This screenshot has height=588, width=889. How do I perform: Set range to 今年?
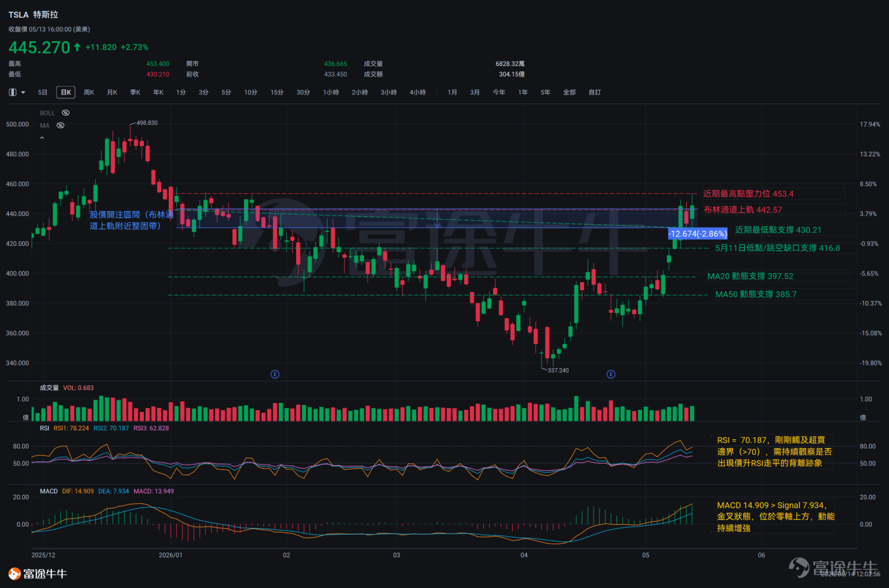click(x=499, y=92)
